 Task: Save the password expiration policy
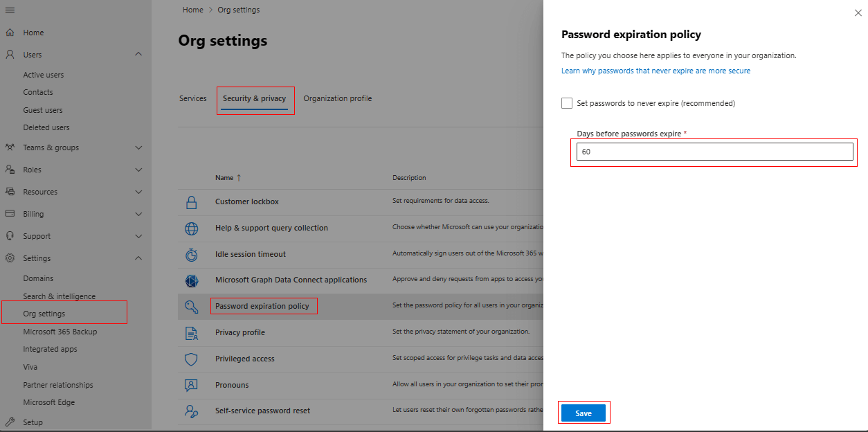click(584, 412)
